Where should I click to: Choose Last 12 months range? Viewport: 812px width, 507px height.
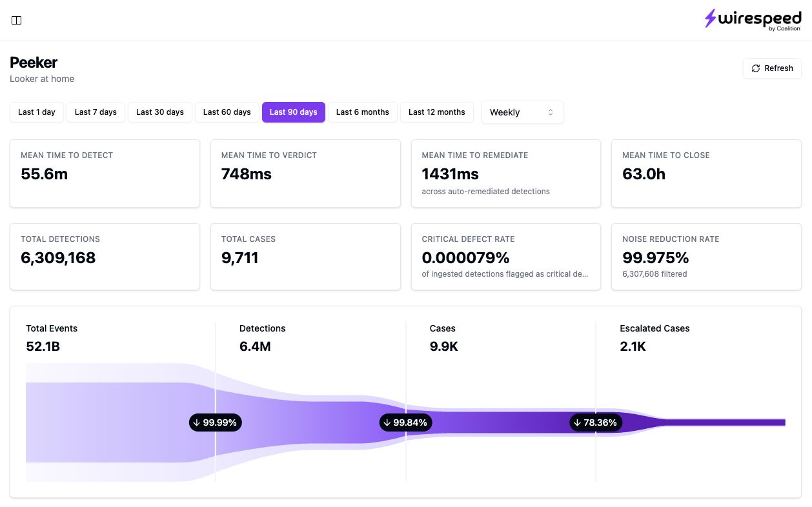point(437,112)
